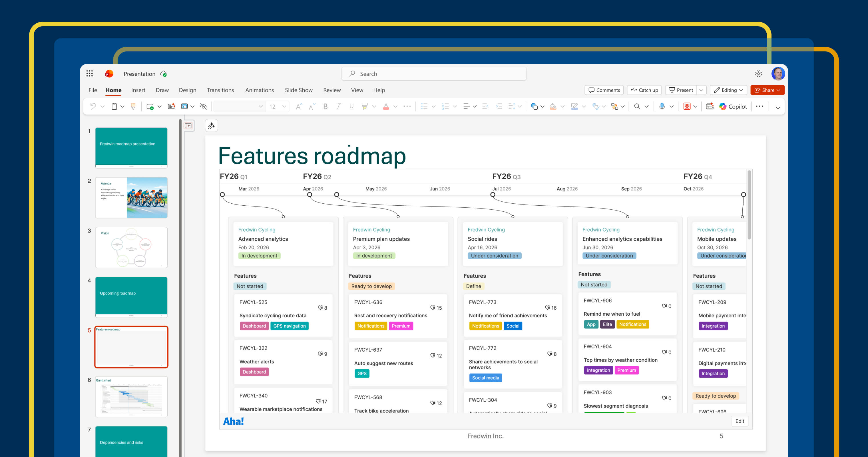Expand the Present button dropdown arrow
The image size is (868, 457).
pyautogui.click(x=702, y=90)
